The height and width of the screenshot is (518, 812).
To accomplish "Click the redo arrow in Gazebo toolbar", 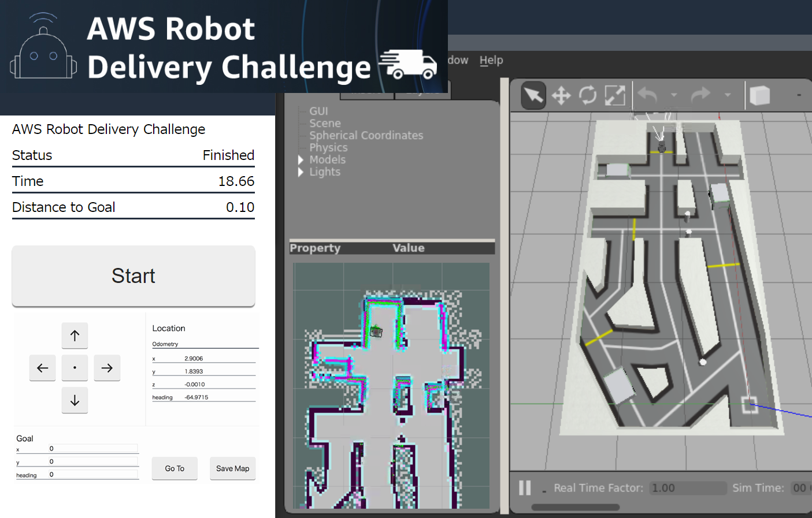I will (x=700, y=95).
